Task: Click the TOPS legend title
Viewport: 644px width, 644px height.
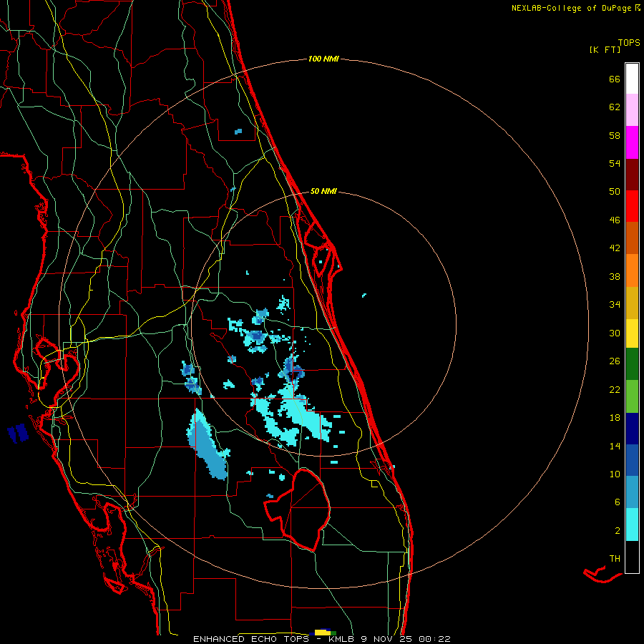Action: (629, 43)
